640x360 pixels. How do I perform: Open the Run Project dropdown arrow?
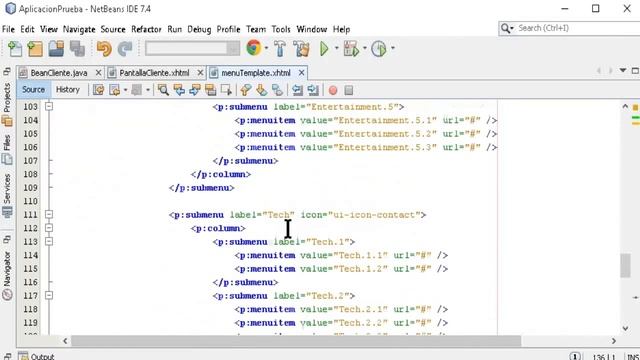coord(337,48)
